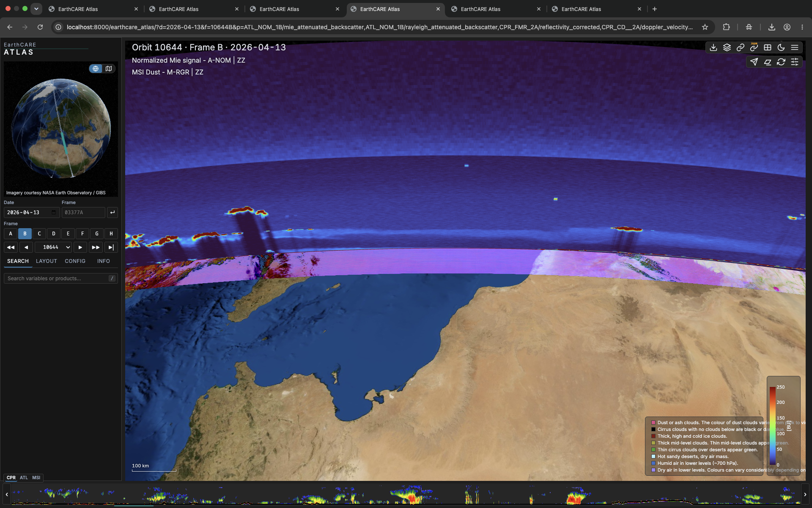The width and height of the screenshot is (812, 508).
Task: Move the timeline strip right with the arrow
Action: click(805, 494)
